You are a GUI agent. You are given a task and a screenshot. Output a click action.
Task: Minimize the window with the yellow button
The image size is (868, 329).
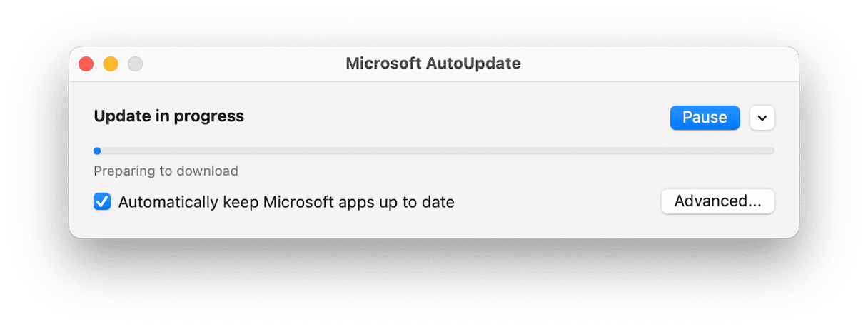click(111, 64)
